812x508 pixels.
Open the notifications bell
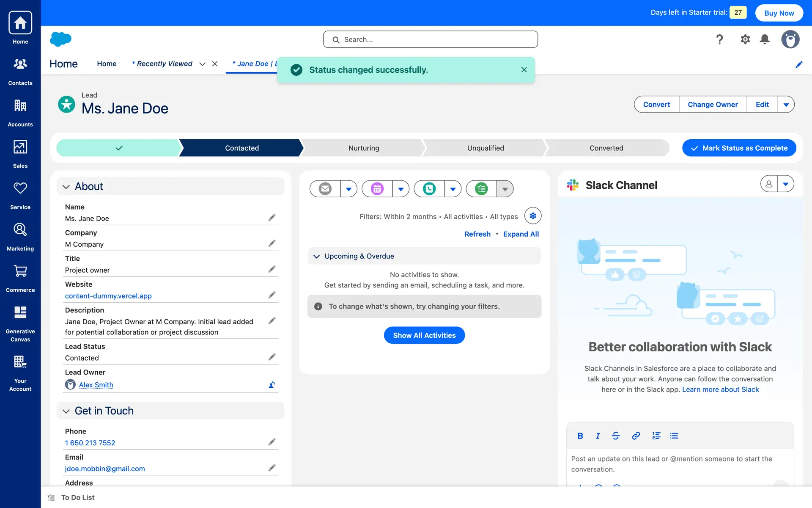[765, 39]
